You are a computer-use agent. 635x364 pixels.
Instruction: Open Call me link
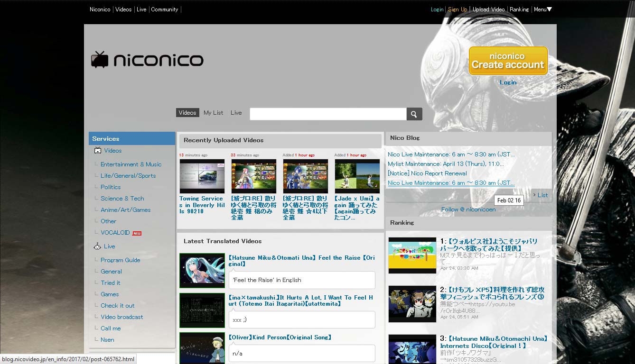(111, 328)
